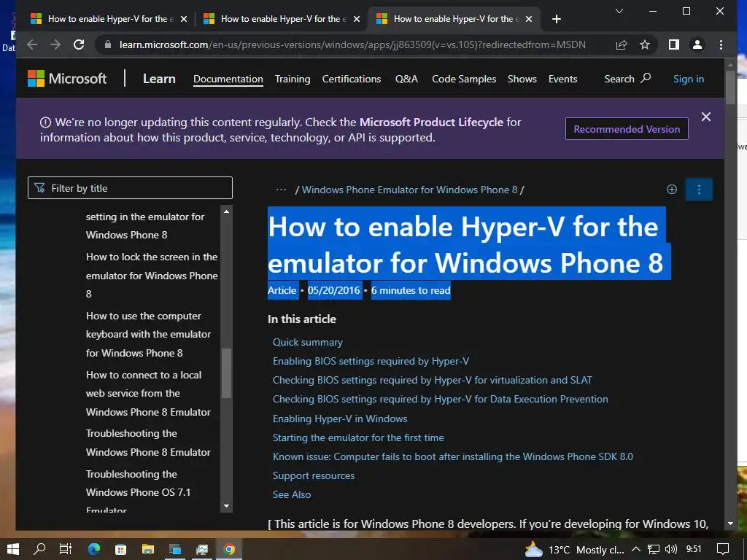Click the browser forward arrow

[x=55, y=44]
